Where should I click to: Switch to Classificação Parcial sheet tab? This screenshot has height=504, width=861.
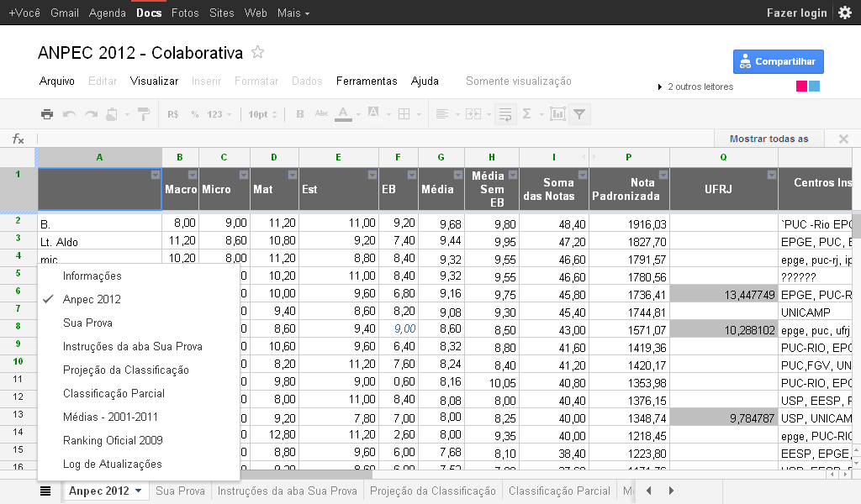click(x=559, y=491)
